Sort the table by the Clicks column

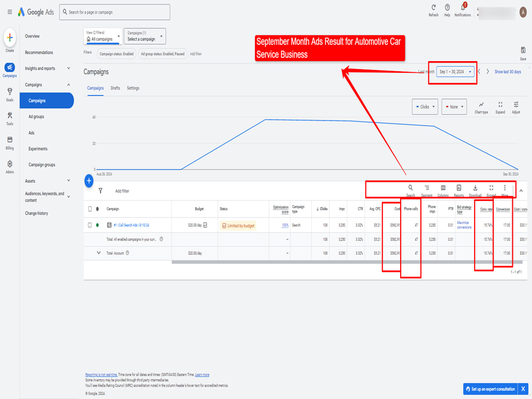pos(322,209)
